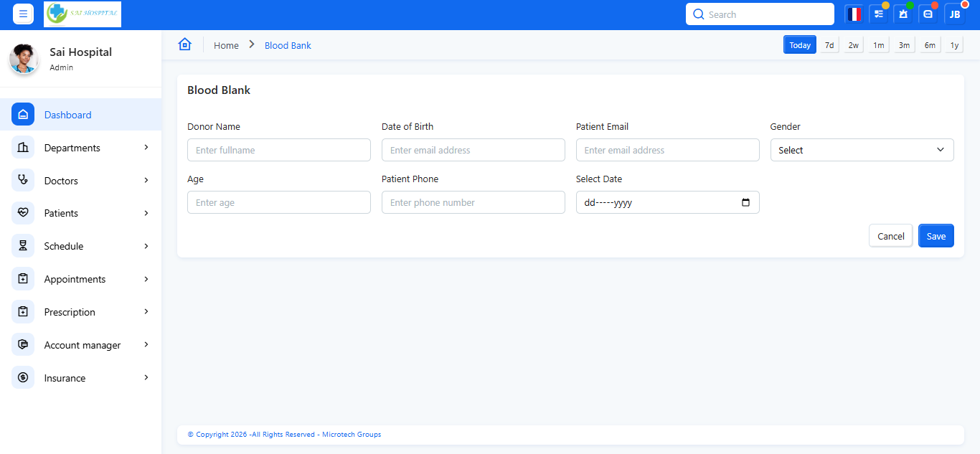Click the home icon in breadcrumb
The width and height of the screenshot is (980, 454).
click(185, 44)
